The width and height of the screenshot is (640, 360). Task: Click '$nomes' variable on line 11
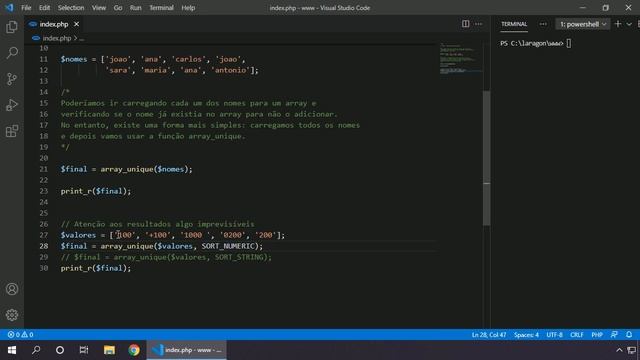[x=74, y=59]
